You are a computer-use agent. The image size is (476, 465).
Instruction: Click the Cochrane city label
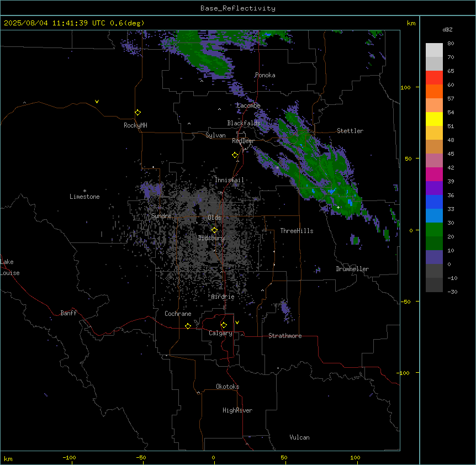point(178,314)
